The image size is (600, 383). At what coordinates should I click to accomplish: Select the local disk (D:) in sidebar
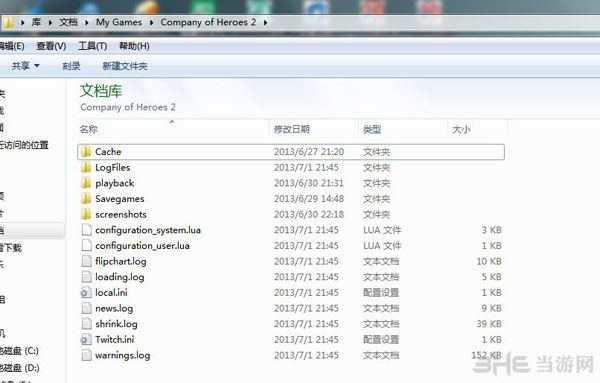tap(19, 368)
